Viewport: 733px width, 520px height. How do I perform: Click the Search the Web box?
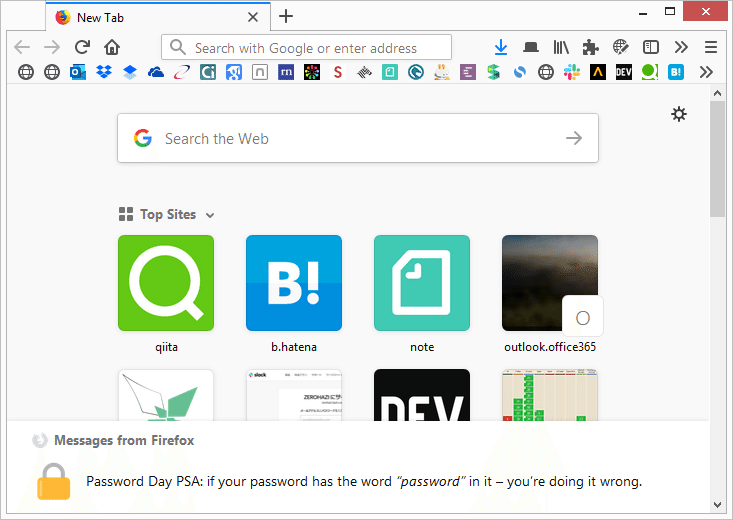(358, 138)
